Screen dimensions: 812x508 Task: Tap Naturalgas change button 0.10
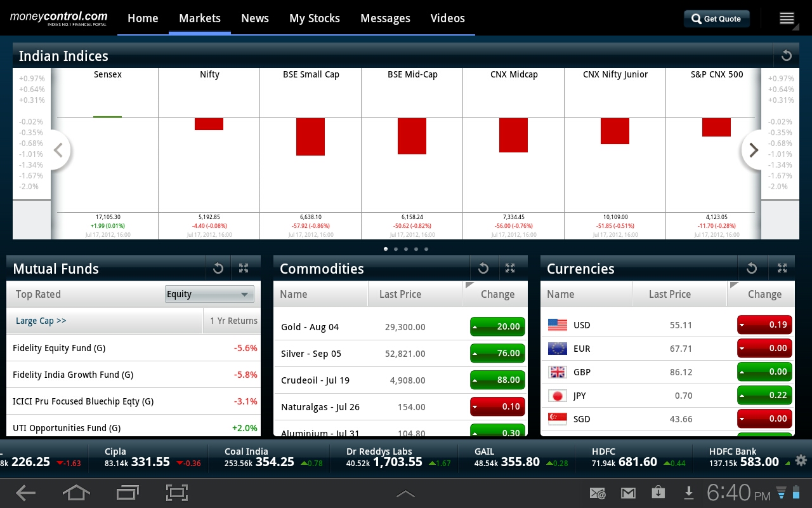(497, 406)
